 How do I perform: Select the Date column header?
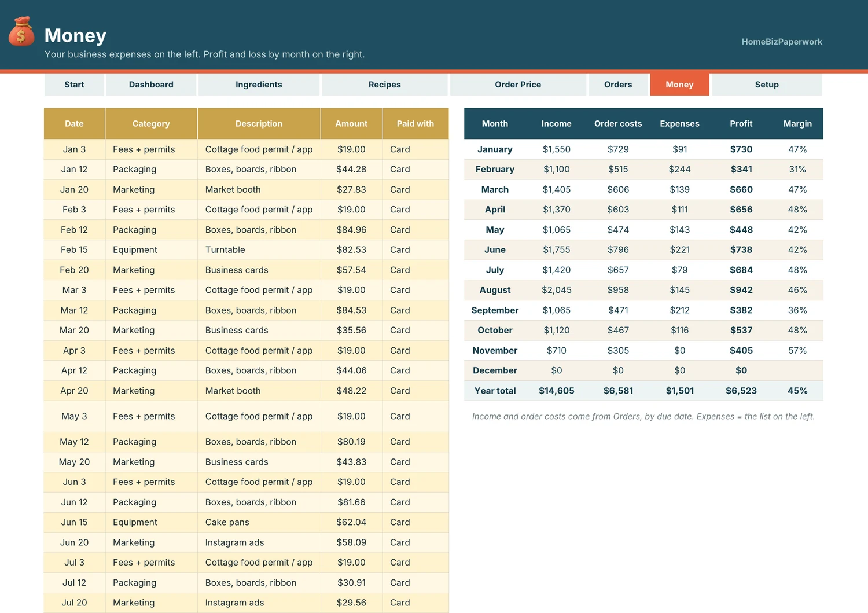coord(74,124)
